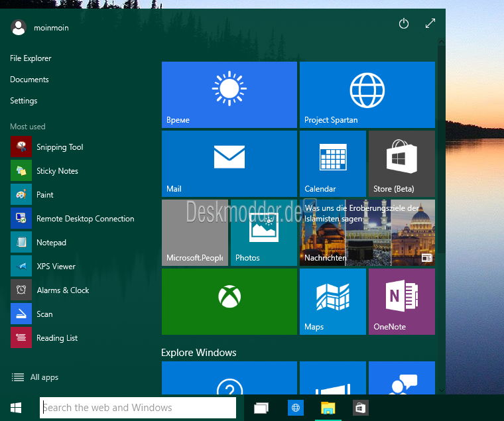Image resolution: width=504 pixels, height=421 pixels.
Task: Open Task View in the taskbar
Action: [261, 408]
